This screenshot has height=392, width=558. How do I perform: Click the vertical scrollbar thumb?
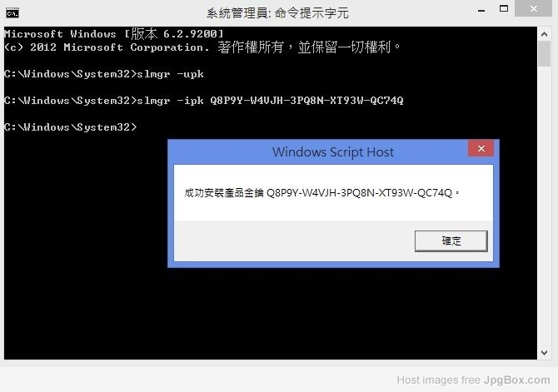coord(544,54)
